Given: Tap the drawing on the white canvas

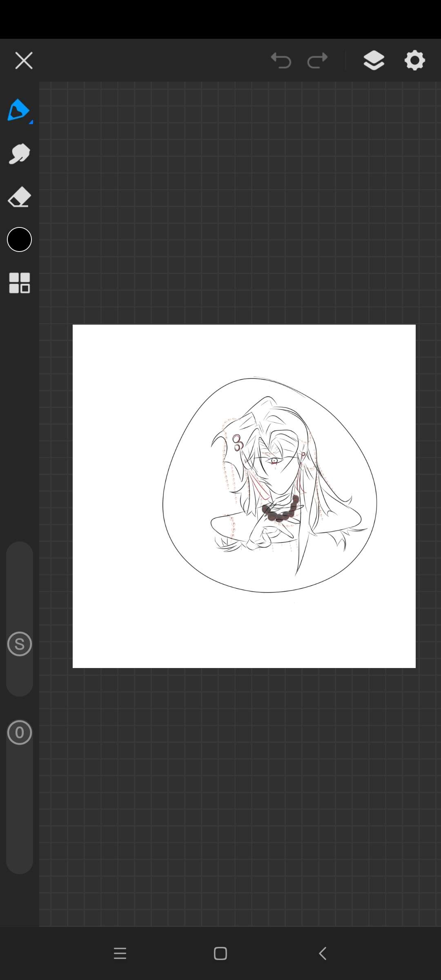Looking at the screenshot, I should pos(269,485).
